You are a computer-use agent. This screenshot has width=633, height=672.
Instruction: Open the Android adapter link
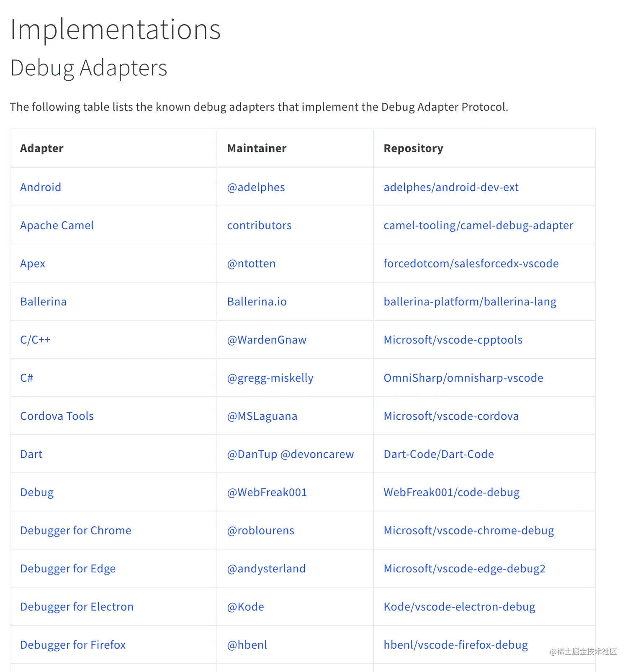tap(41, 187)
